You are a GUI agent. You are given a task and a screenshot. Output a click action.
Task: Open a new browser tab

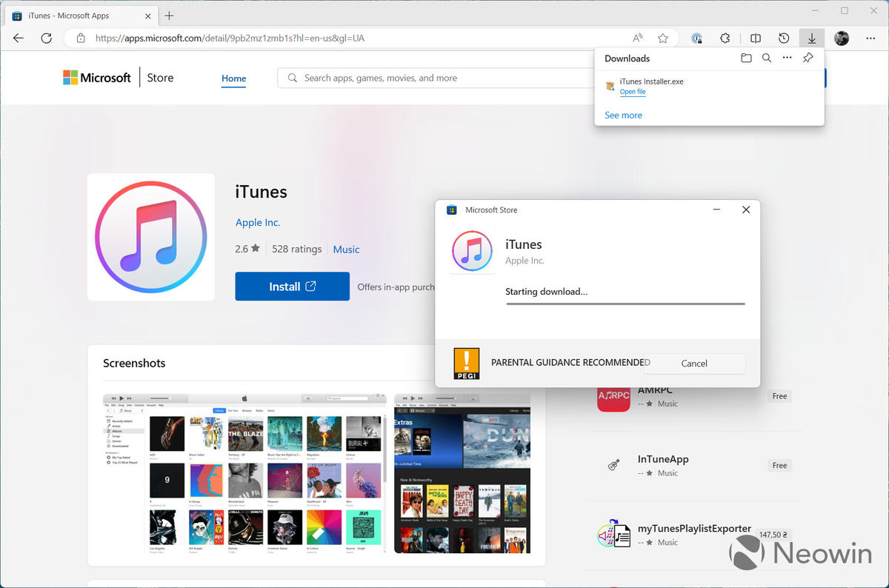(x=169, y=16)
